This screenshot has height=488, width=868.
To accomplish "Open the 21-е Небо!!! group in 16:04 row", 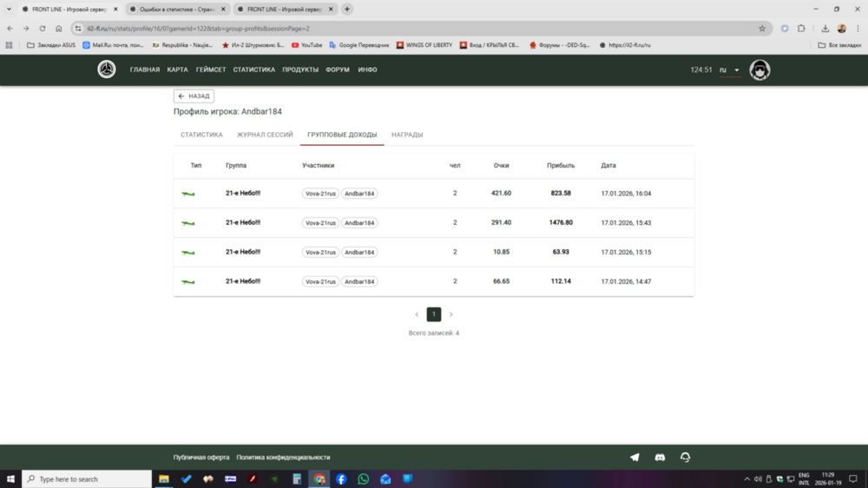I will click(243, 194).
